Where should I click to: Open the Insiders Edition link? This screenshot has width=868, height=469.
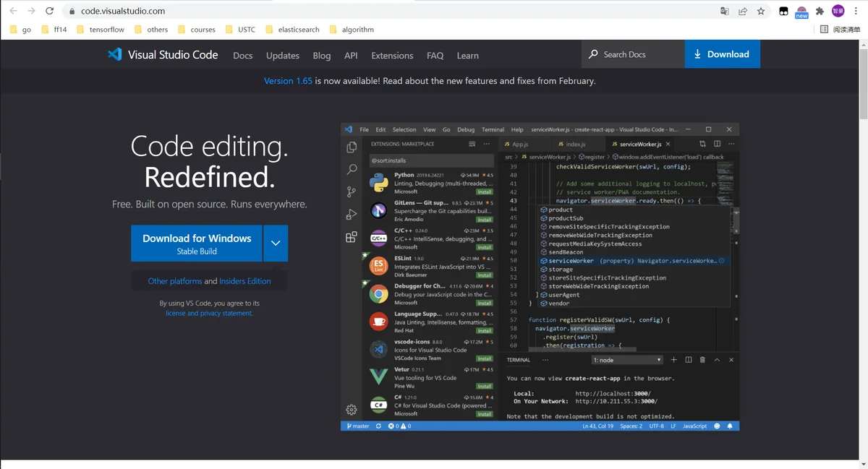245,281
